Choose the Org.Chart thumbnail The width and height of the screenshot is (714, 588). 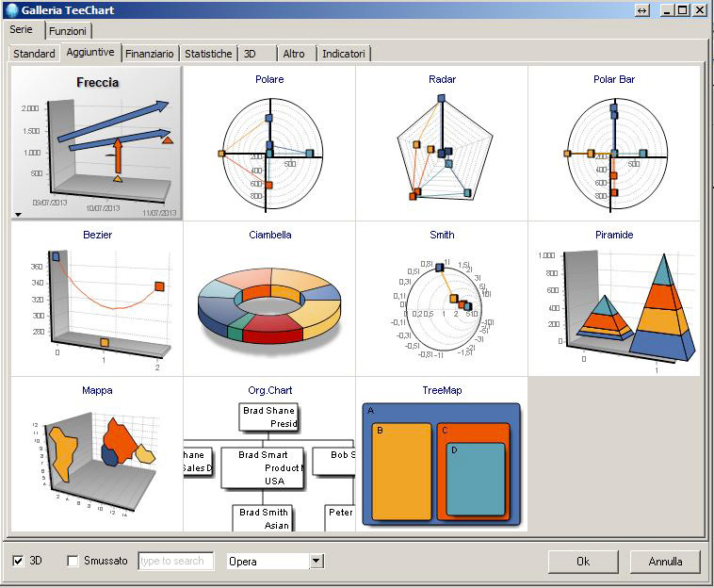point(269,454)
